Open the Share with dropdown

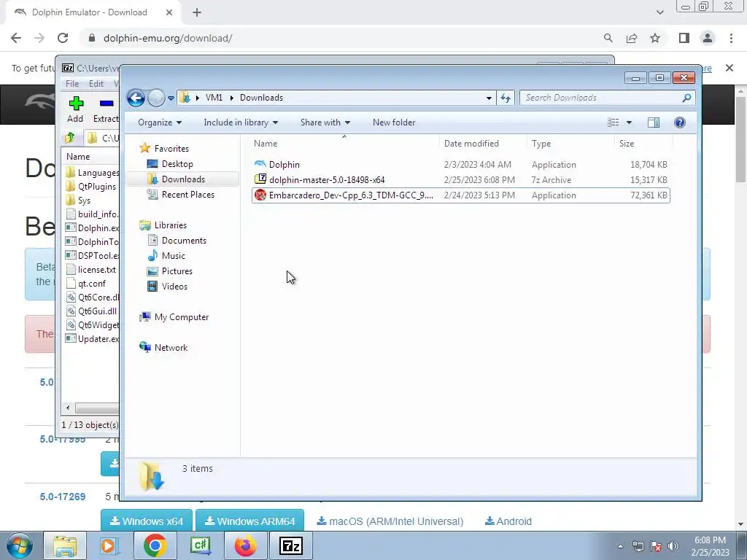click(x=325, y=122)
